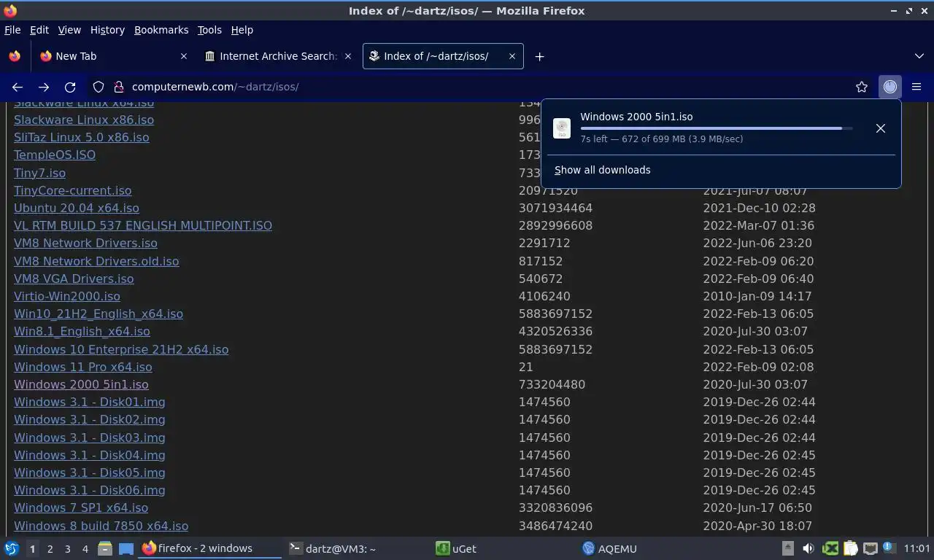Click the Windows 2000 5in1.iso file icon in downloads panel
The image size is (934, 560).
(x=562, y=128)
